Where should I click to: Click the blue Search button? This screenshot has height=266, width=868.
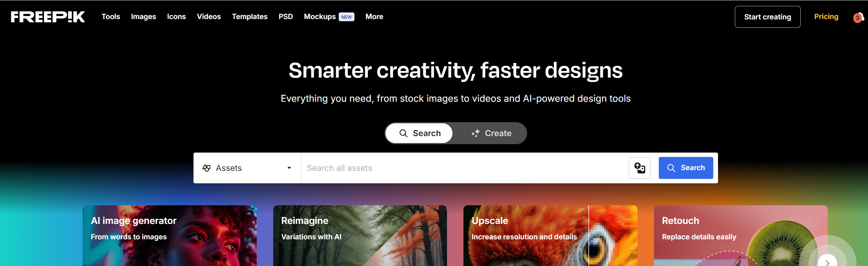click(686, 168)
